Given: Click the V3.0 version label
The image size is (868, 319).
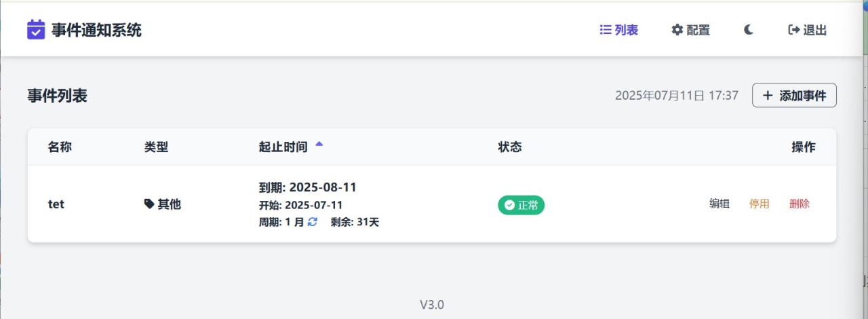Looking at the screenshot, I should click(432, 305).
